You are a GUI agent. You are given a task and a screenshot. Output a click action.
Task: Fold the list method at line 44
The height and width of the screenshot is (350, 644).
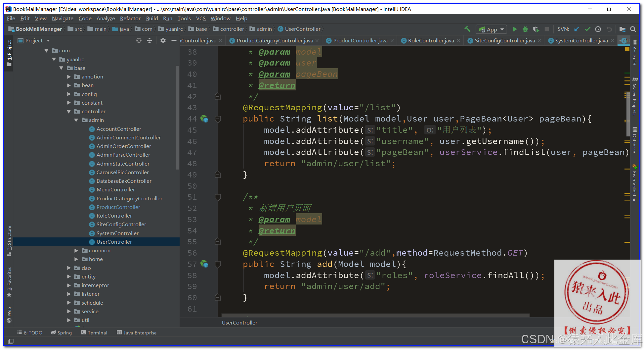tap(218, 119)
